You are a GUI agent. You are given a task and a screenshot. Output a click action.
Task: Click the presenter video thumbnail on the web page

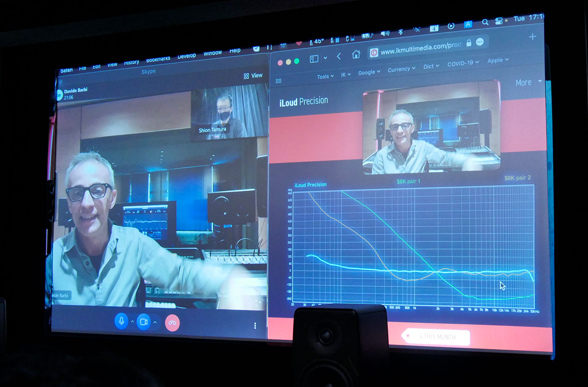coord(431,127)
